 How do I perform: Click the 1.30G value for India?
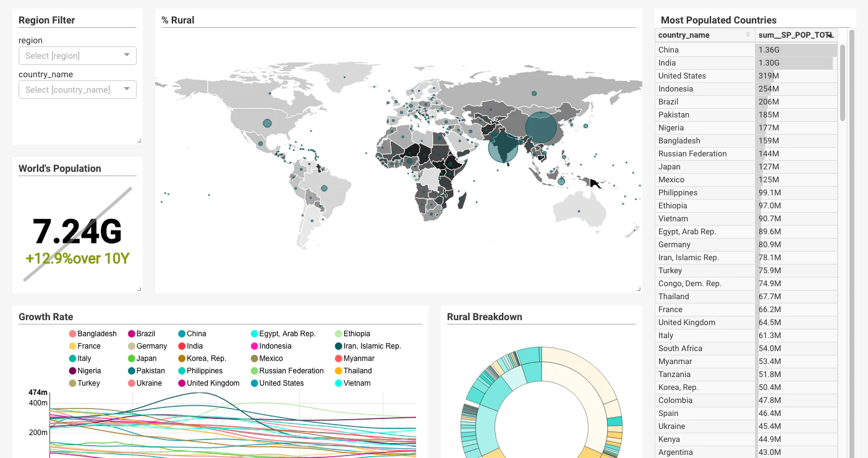point(769,62)
